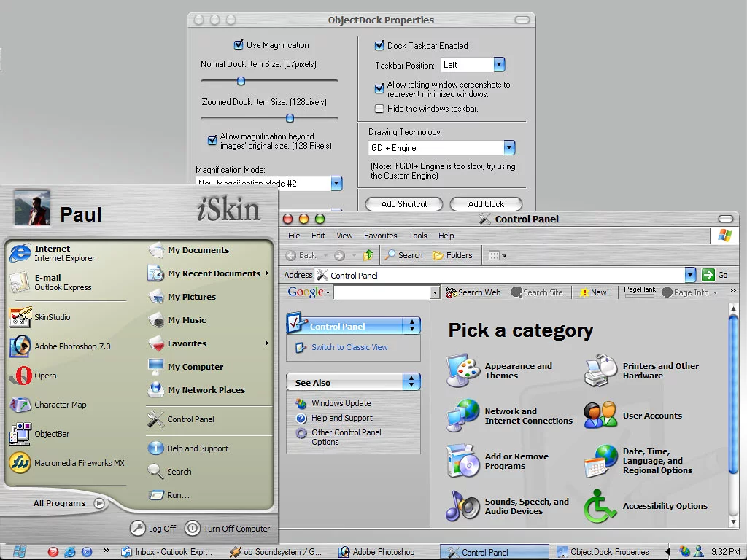Image resolution: width=747 pixels, height=560 pixels.
Task: Click the Add Shortcut button
Action: [403, 204]
